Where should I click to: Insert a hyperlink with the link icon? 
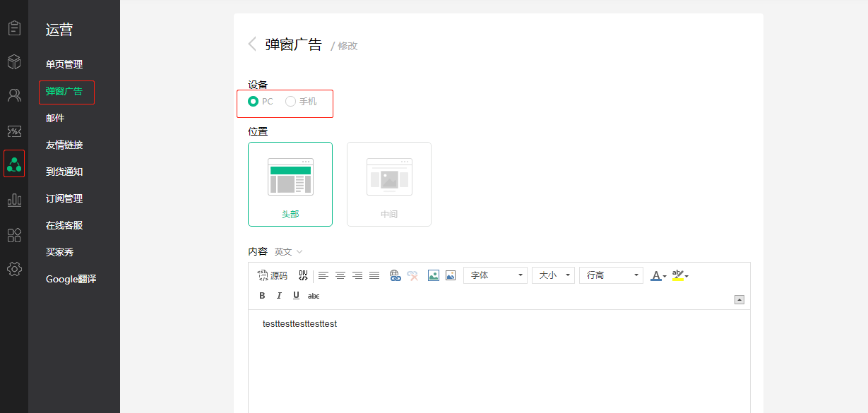coord(396,275)
